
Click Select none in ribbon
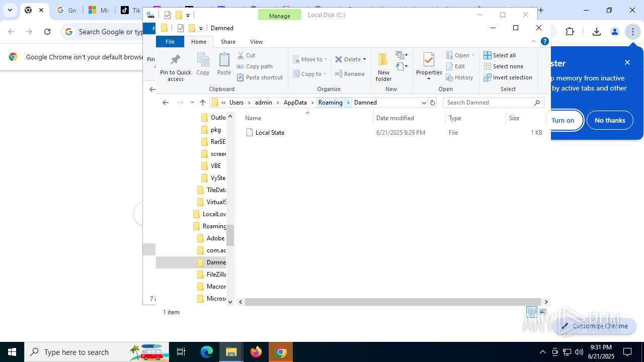[503, 66]
